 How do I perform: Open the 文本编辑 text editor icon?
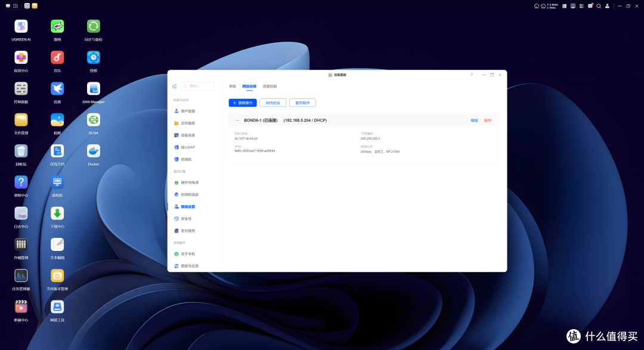(x=57, y=244)
